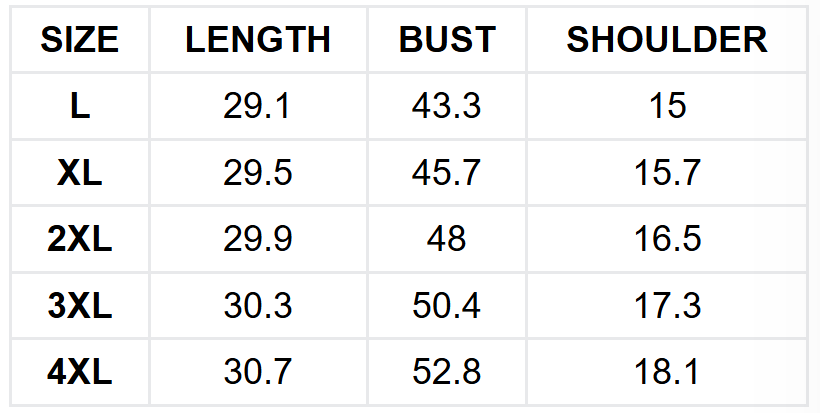820x413 pixels.
Task: Select bust value 52.8 for 4XL
Action: coord(447,372)
